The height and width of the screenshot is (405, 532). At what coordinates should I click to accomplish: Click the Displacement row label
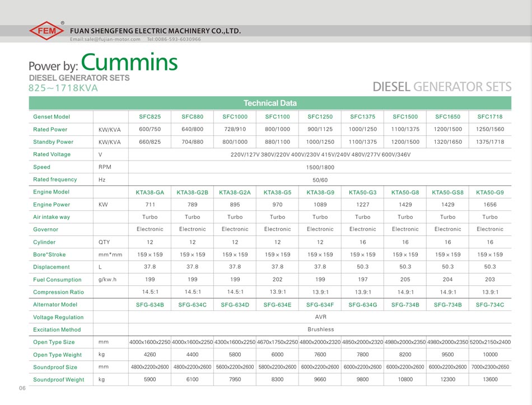pos(51,267)
